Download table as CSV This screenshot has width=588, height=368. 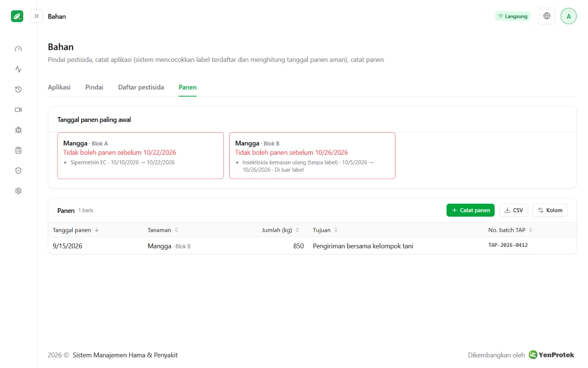point(513,210)
